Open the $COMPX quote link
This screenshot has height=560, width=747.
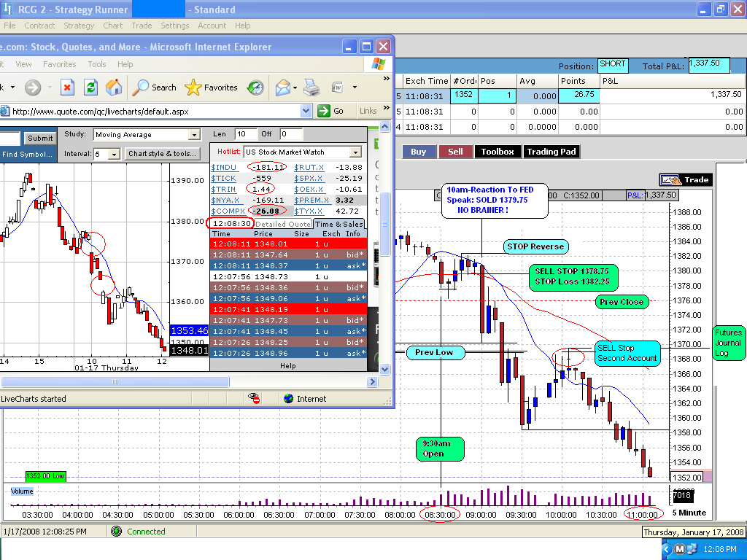point(228,211)
